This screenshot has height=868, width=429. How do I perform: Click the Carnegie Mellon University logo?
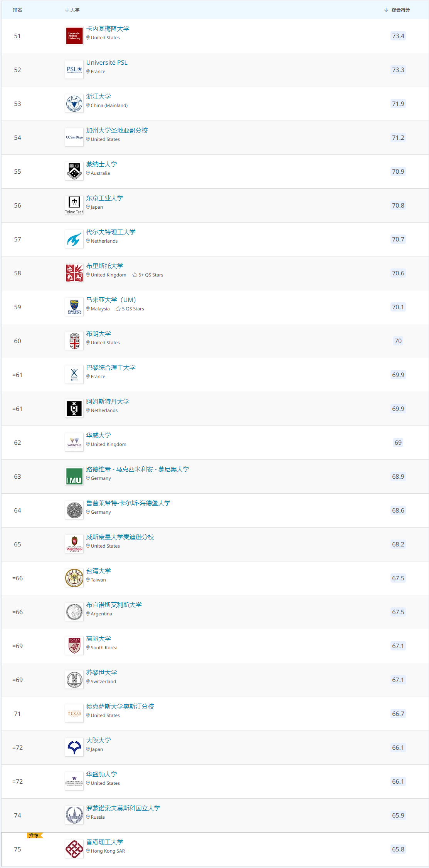click(74, 36)
